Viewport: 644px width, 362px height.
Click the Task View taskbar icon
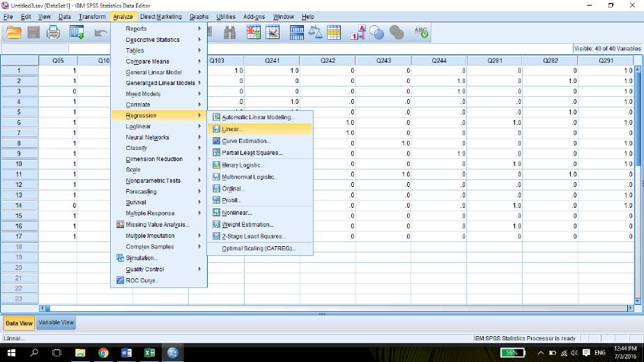click(57, 352)
